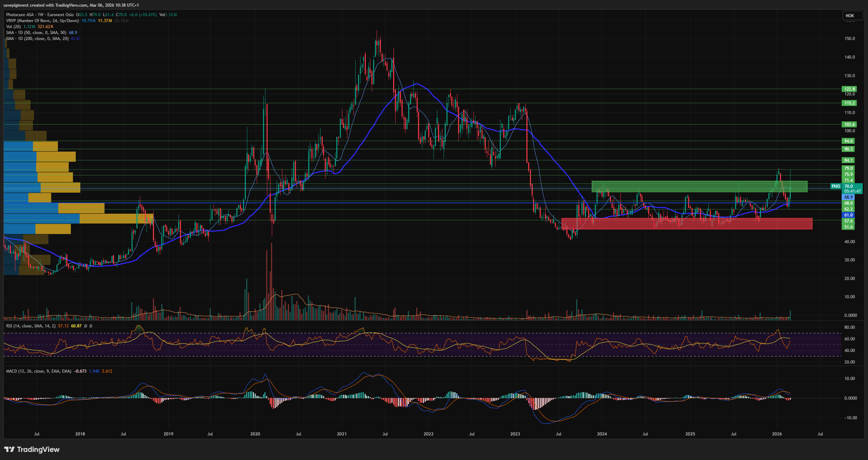868x460 pixels.
Task: Click the current price 70.0 countdown label
Action: [852, 189]
